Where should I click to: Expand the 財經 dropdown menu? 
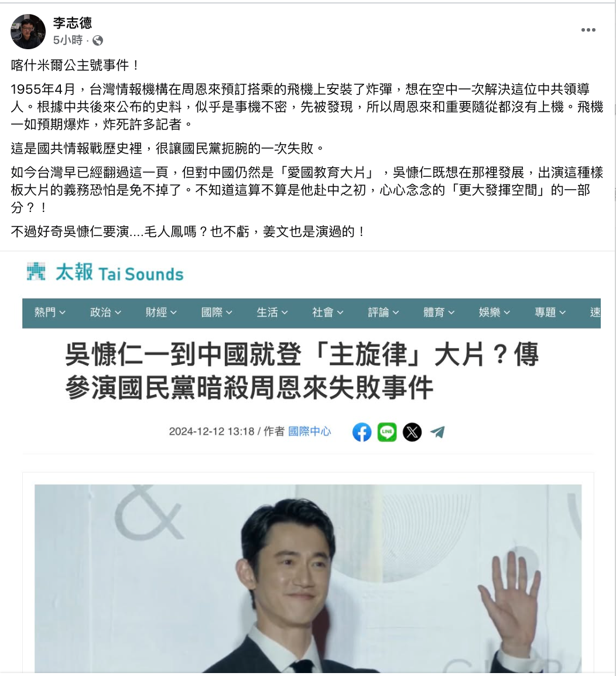pyautogui.click(x=161, y=312)
